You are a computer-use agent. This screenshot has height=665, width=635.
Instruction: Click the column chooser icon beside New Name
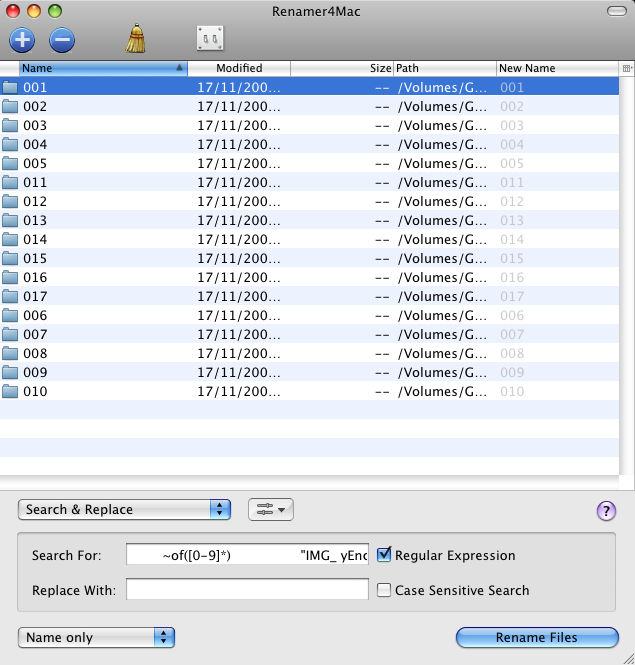627,68
